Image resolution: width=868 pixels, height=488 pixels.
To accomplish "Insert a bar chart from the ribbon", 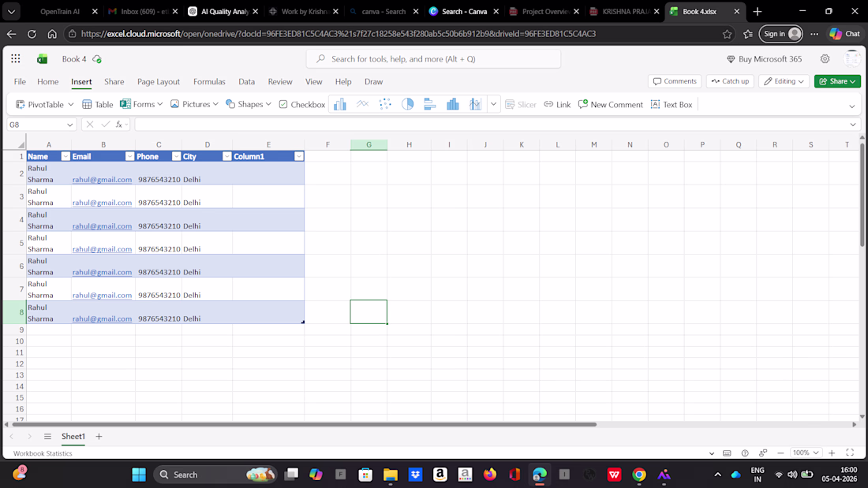I will click(430, 104).
